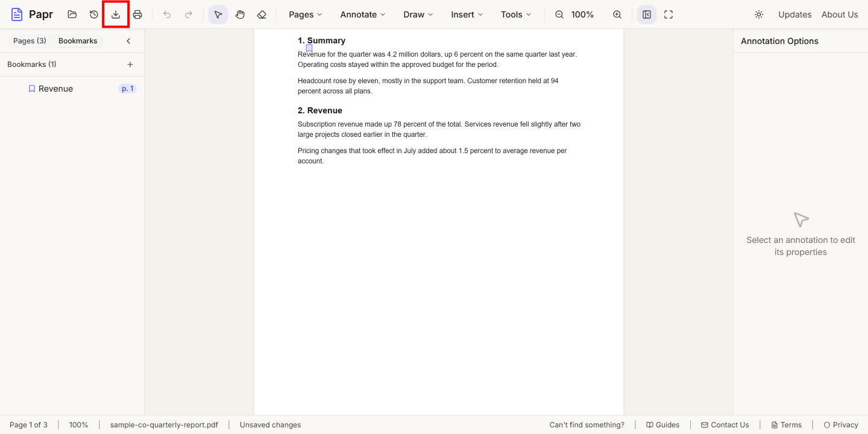868x434 pixels.
Task: Print the document with the printer icon
Action: tap(137, 14)
